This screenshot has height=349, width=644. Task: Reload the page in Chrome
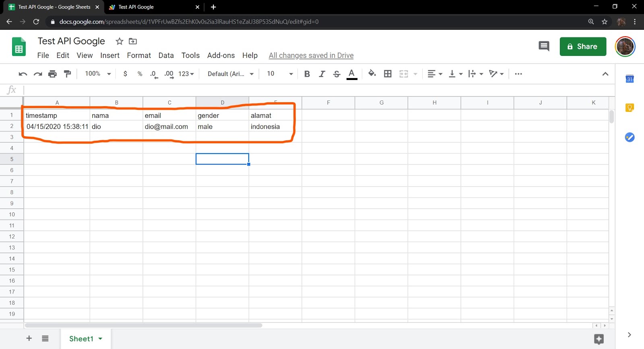(36, 22)
